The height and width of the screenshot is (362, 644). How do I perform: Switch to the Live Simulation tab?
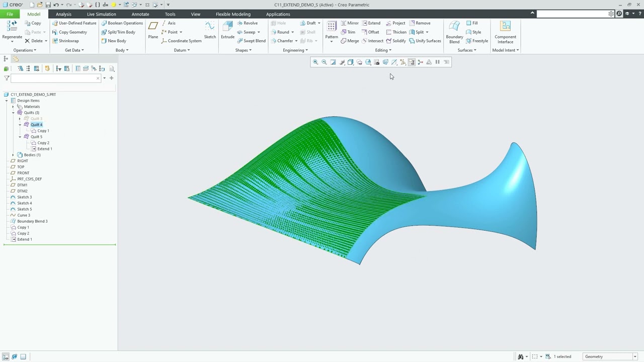[101, 14]
